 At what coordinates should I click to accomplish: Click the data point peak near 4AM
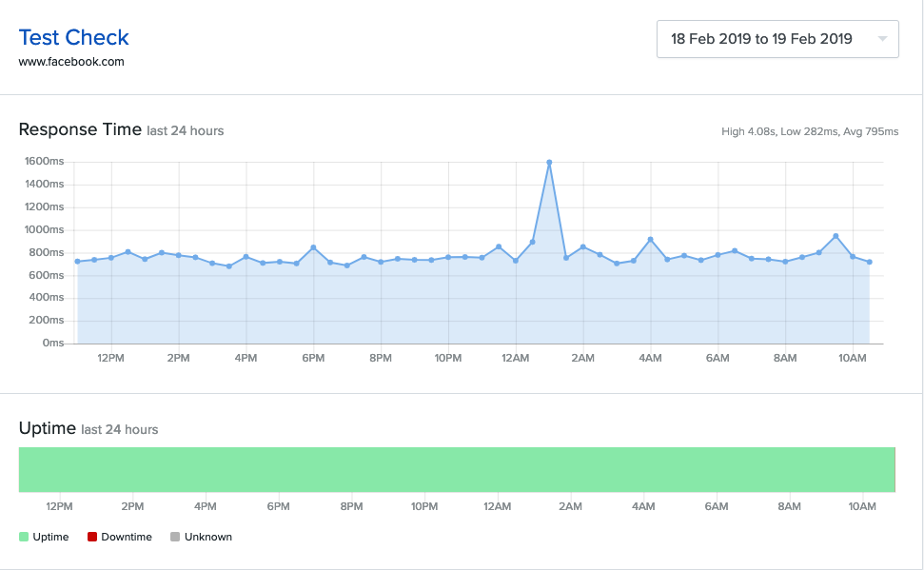[x=650, y=240]
